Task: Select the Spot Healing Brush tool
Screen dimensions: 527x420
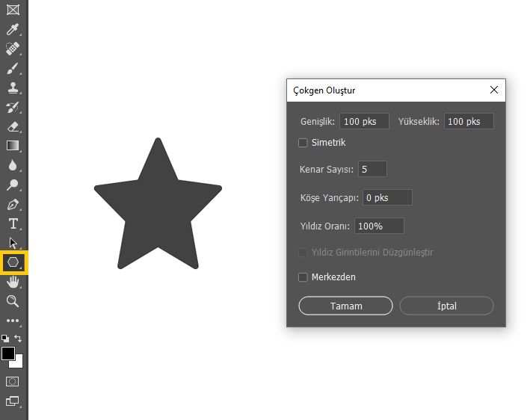Action: 13,49
